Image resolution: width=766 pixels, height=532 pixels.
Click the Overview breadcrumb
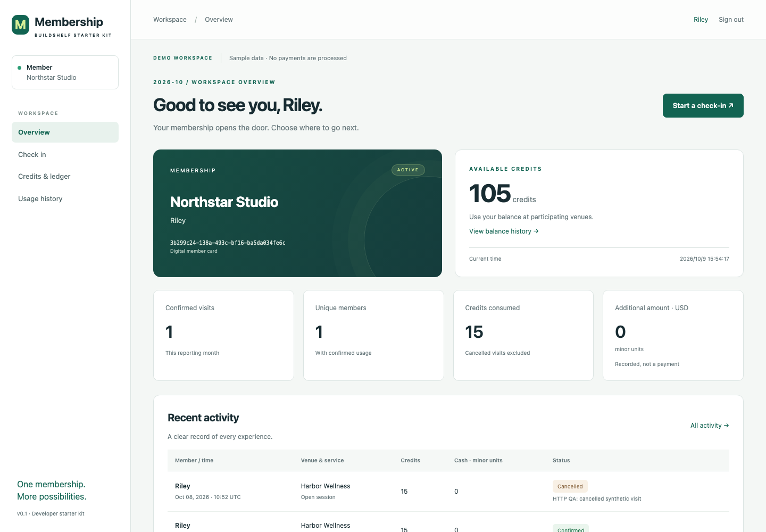click(x=219, y=20)
